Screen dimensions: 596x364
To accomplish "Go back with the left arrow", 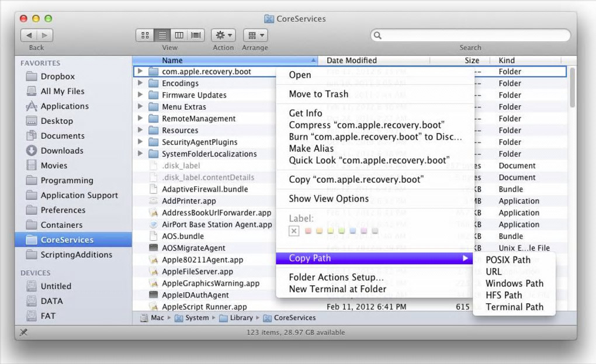I will (29, 35).
